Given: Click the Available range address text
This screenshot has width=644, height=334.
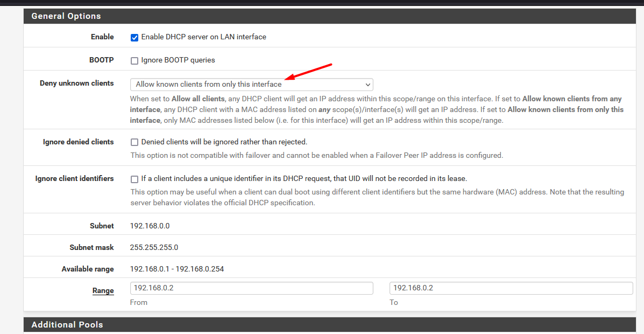Looking at the screenshot, I should (x=176, y=269).
